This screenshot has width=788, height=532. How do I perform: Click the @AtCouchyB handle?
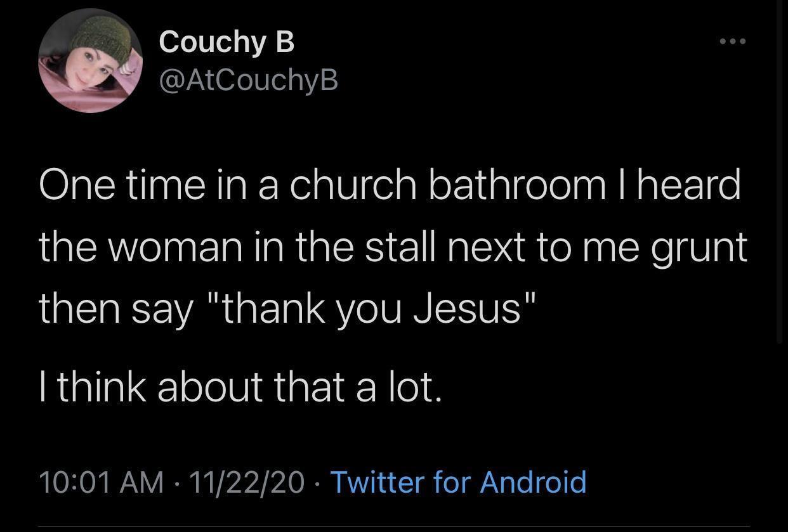click(x=248, y=80)
